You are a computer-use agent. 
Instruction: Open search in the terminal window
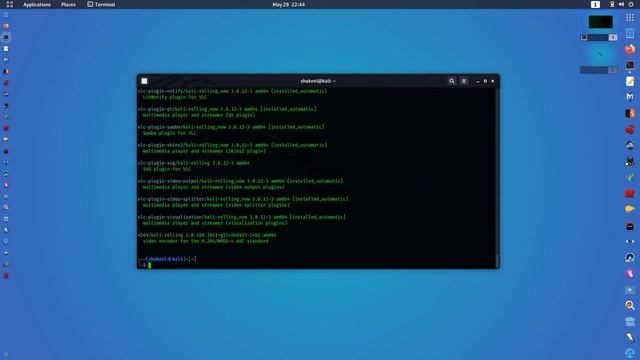point(451,81)
